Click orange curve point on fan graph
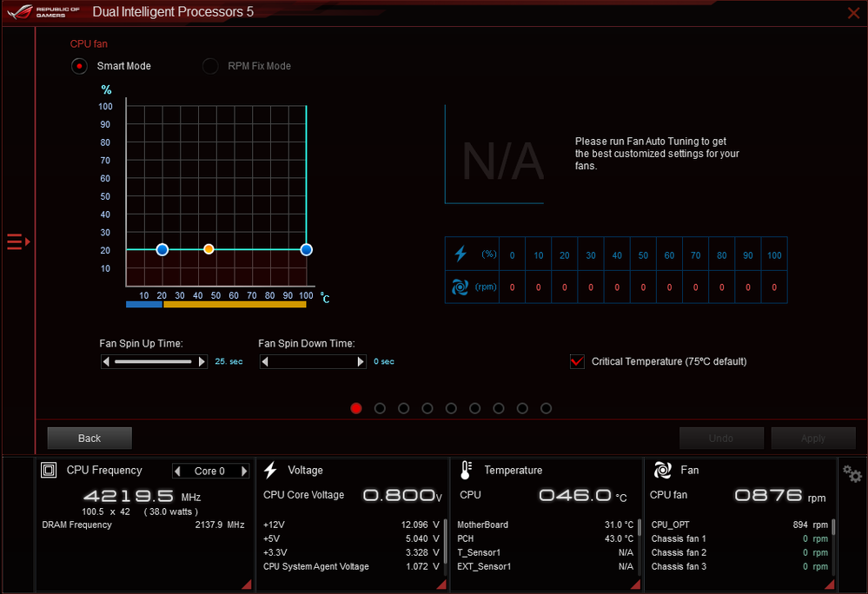Image resolution: width=868 pixels, height=594 pixels. coord(209,249)
